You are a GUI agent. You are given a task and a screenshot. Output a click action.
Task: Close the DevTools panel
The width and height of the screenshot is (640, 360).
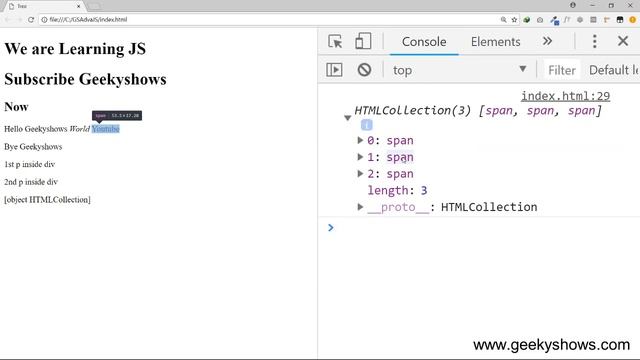[623, 41]
